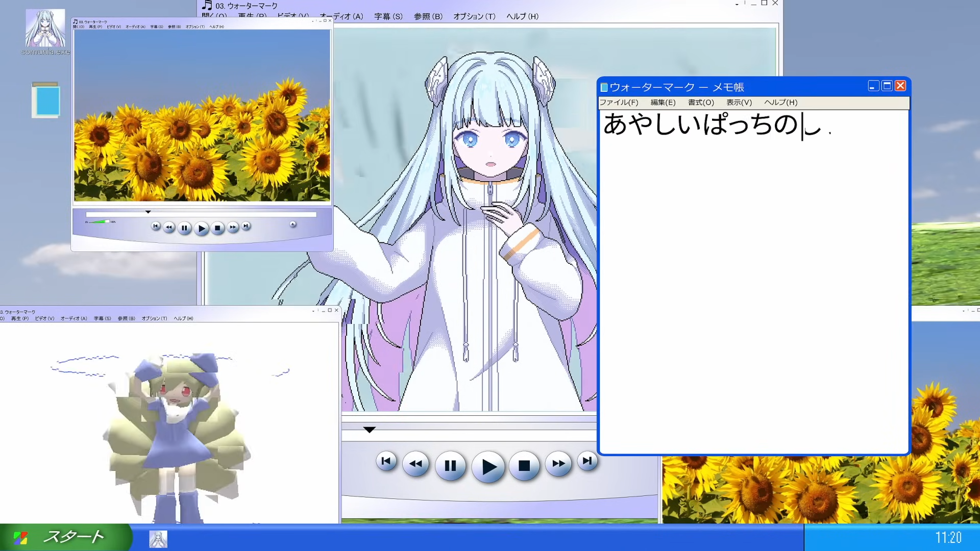
Task: Open オーディオ(A) menu in small sunflower player
Action: pyautogui.click(x=135, y=27)
